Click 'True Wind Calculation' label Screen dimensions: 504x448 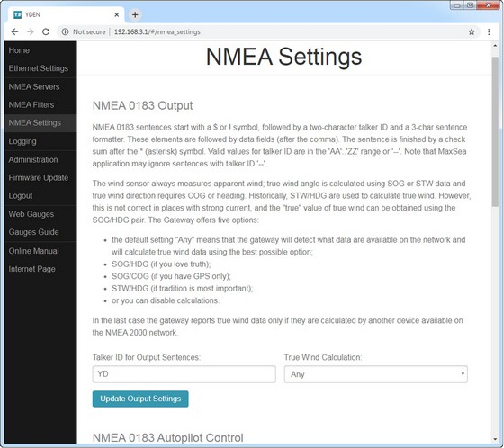(x=323, y=357)
